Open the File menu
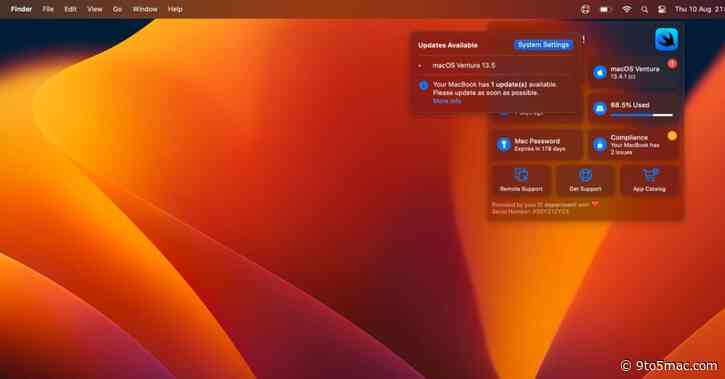Image resolution: width=725 pixels, height=379 pixels. pos(48,9)
